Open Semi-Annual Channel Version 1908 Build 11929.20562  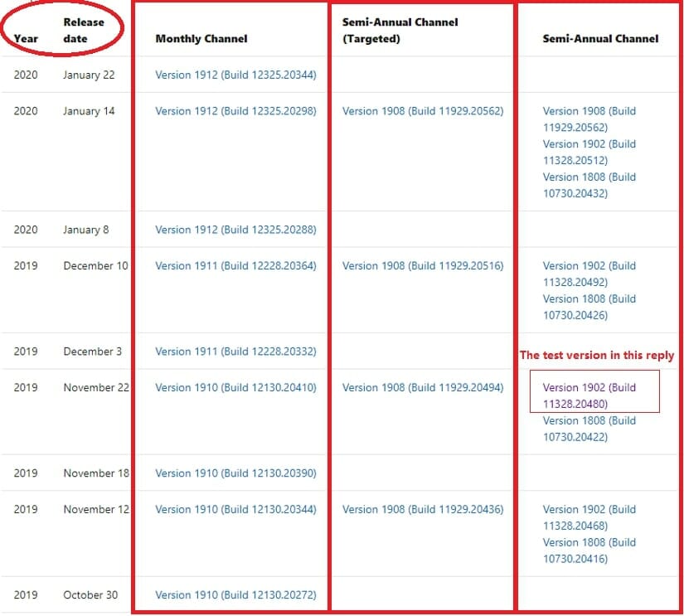589,119
